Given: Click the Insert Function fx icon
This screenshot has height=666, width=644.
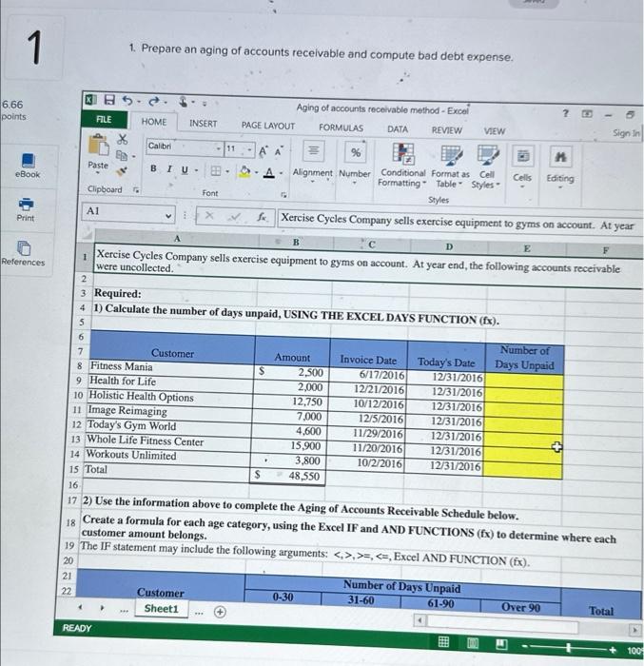Looking at the screenshot, I should 263,218.
